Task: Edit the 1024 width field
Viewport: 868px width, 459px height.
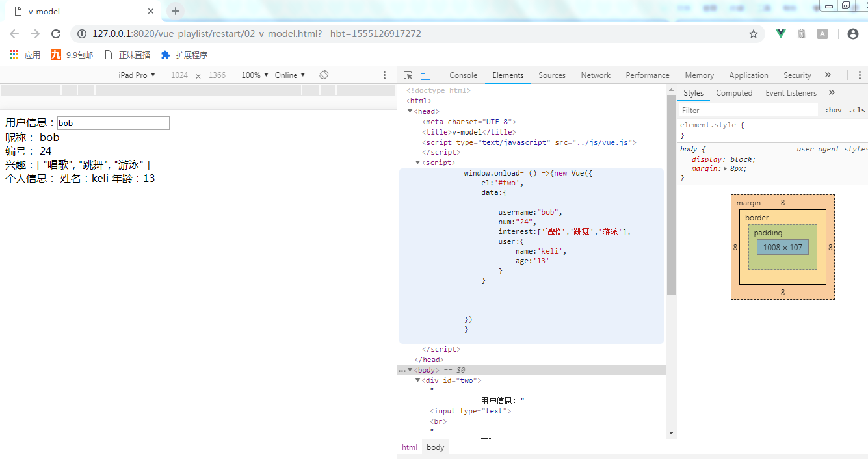Action: point(179,75)
